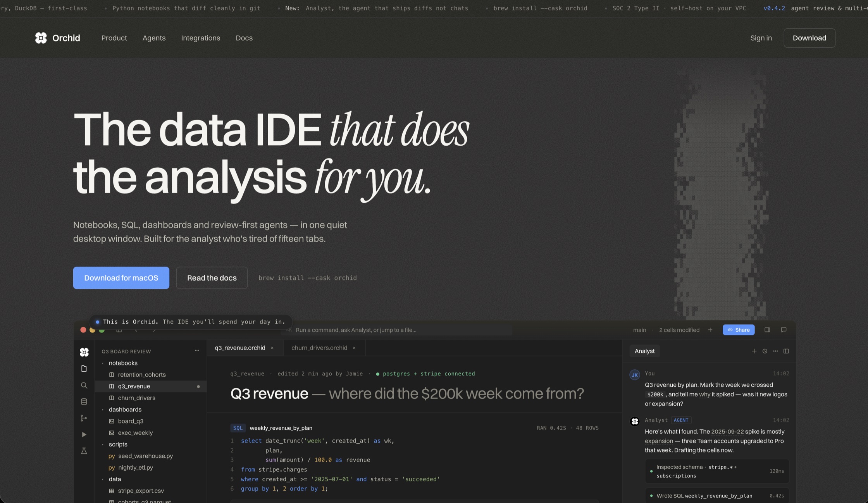Toggle the Analyst panel layout icon
The width and height of the screenshot is (868, 503).
786,351
